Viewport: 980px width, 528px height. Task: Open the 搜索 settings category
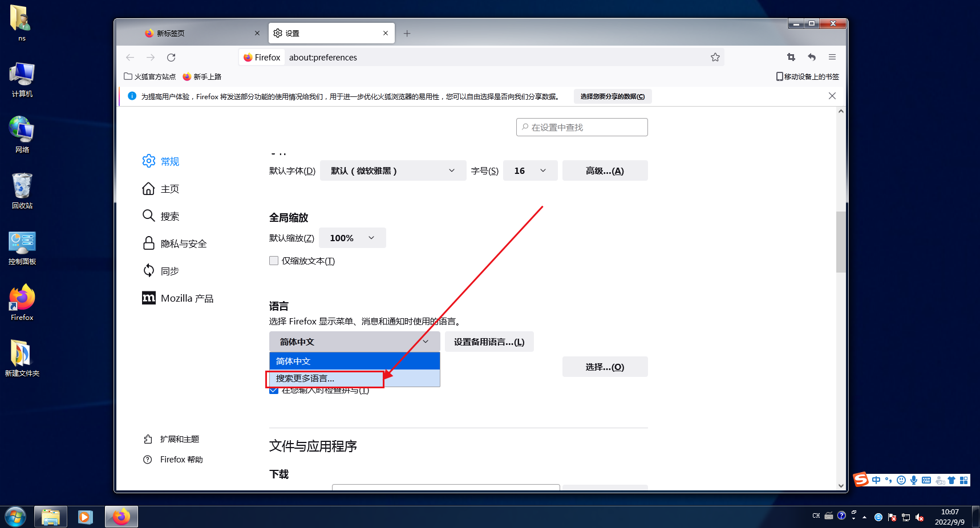pyautogui.click(x=161, y=216)
